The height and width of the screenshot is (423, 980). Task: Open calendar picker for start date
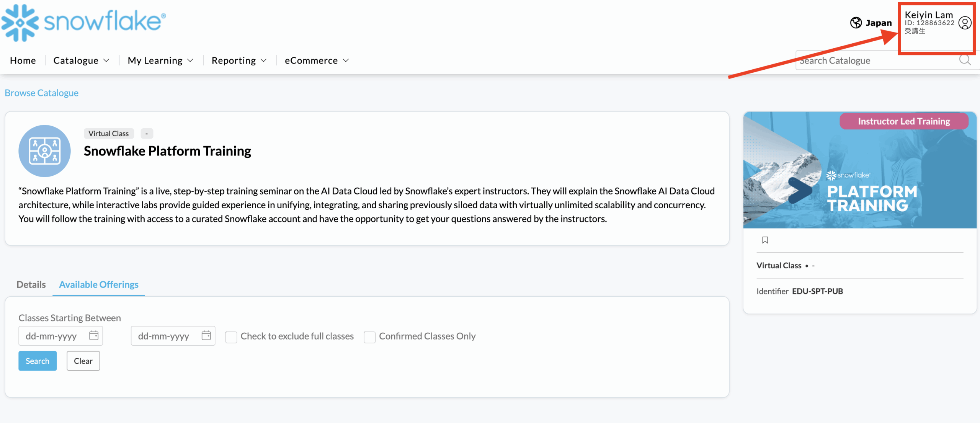click(94, 336)
